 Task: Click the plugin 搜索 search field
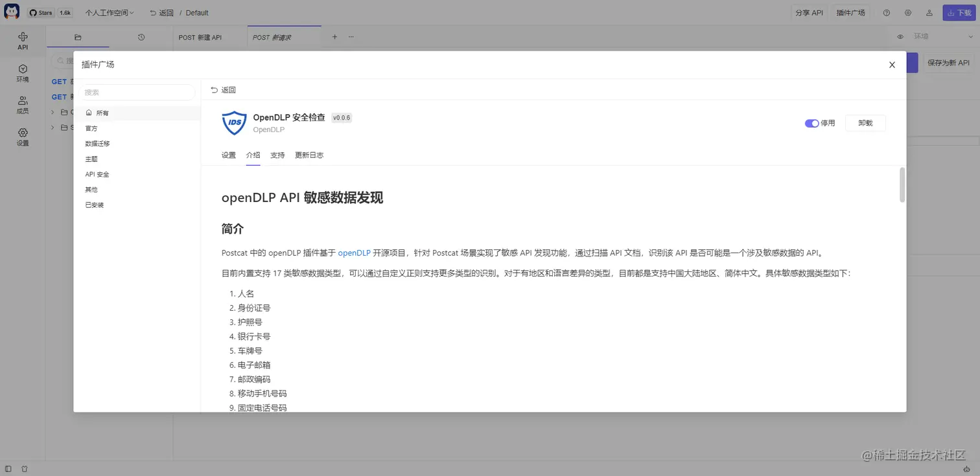pyautogui.click(x=137, y=93)
